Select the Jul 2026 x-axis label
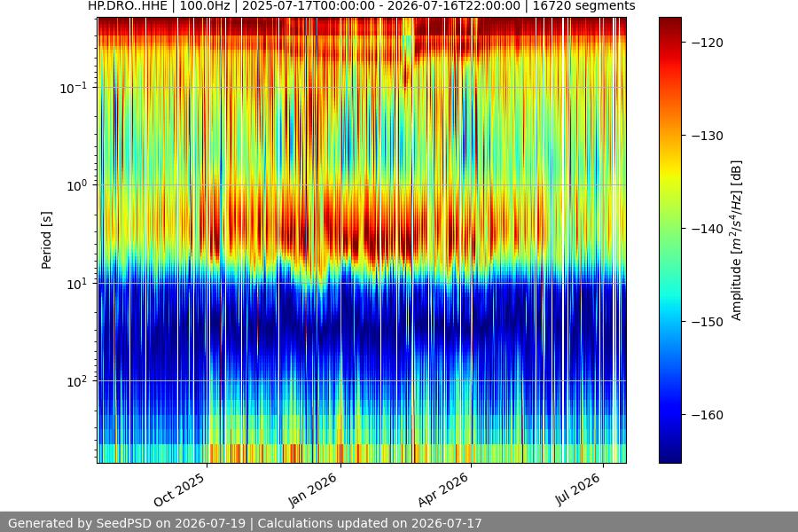Viewport: 798px width, 532px height. pyautogui.click(x=577, y=489)
